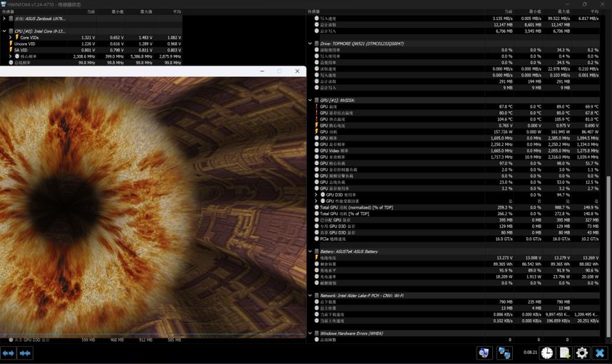Click the lightning icon on the 157.726 W GPU row
This screenshot has width=612, height=364.
pyautogui.click(x=316, y=132)
